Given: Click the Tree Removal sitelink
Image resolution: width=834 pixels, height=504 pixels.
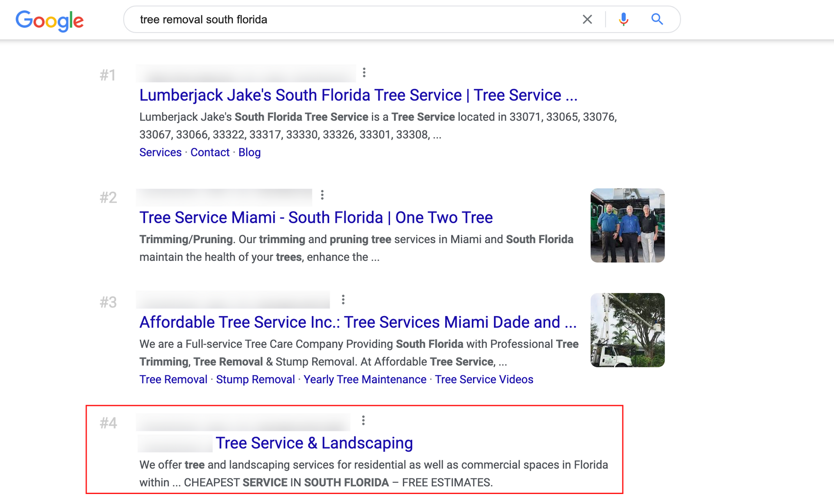Looking at the screenshot, I should tap(173, 379).
